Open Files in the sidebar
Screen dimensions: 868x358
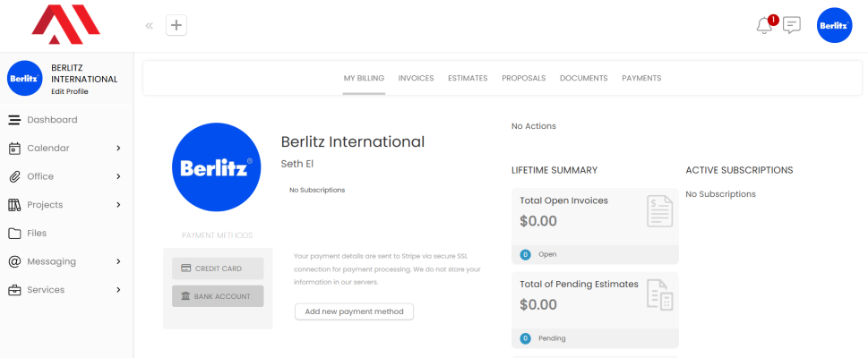pyautogui.click(x=37, y=234)
